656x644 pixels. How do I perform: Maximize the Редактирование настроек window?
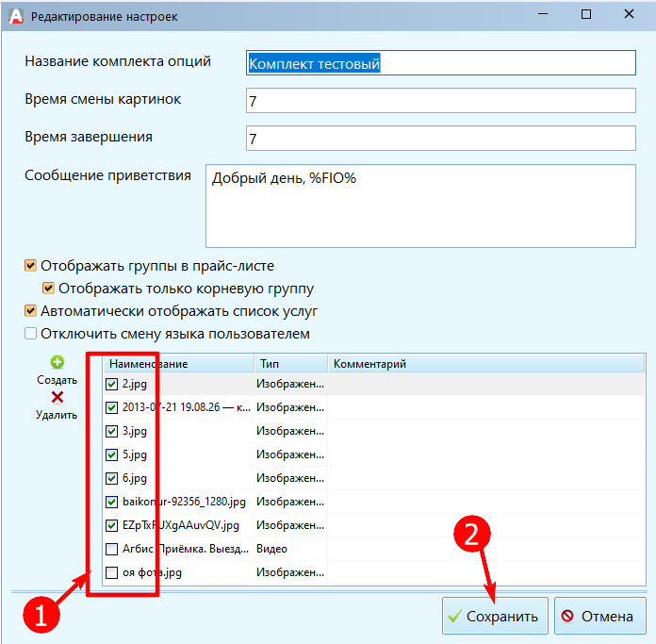pos(586,14)
